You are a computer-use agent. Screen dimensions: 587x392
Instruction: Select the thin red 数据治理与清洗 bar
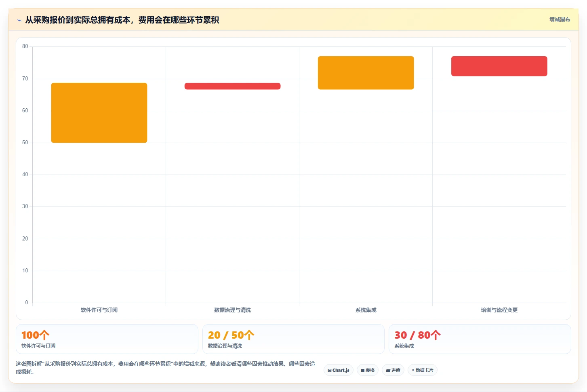(x=232, y=86)
